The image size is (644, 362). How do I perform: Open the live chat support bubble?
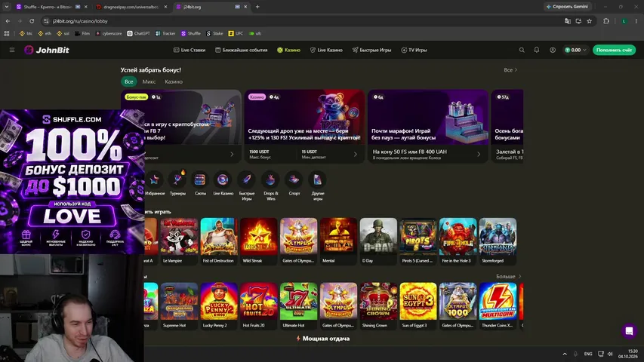tap(629, 331)
